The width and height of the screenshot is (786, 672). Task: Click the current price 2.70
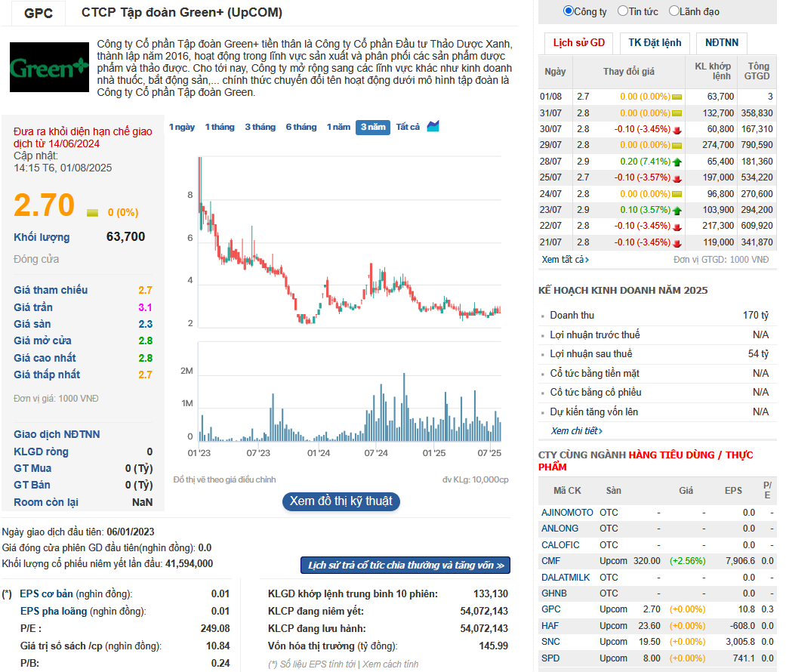click(x=44, y=205)
